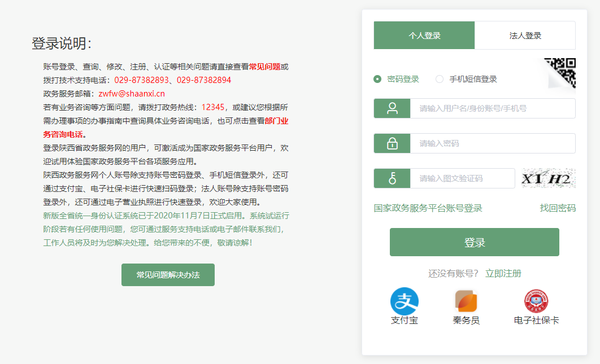Focus the username/ID/phone input field
The image size is (600, 364).
(492, 108)
